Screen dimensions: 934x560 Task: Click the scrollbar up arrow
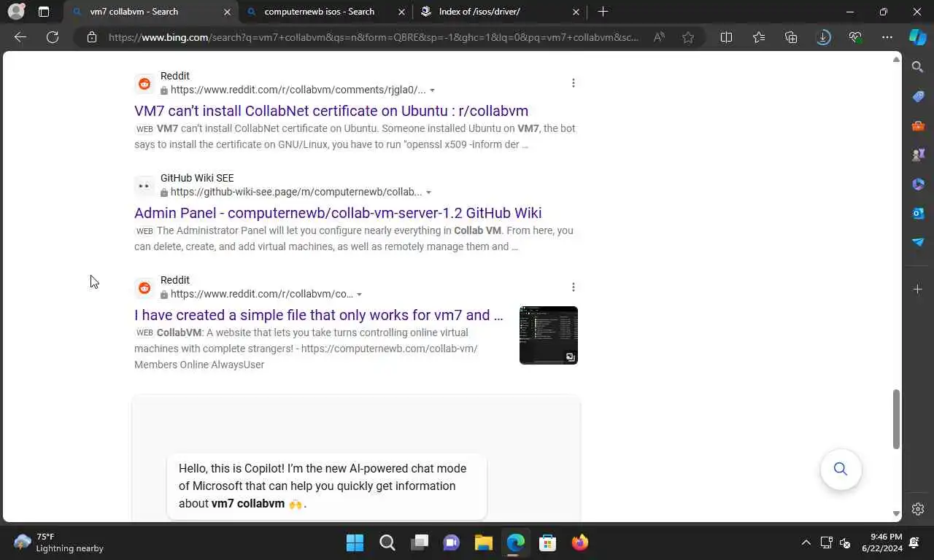coord(896,59)
